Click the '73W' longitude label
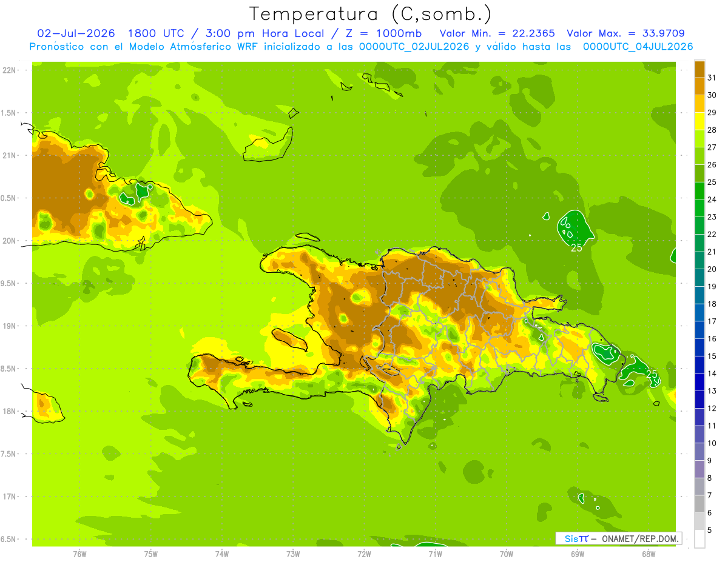This screenshot has height=562, width=728. point(293,554)
